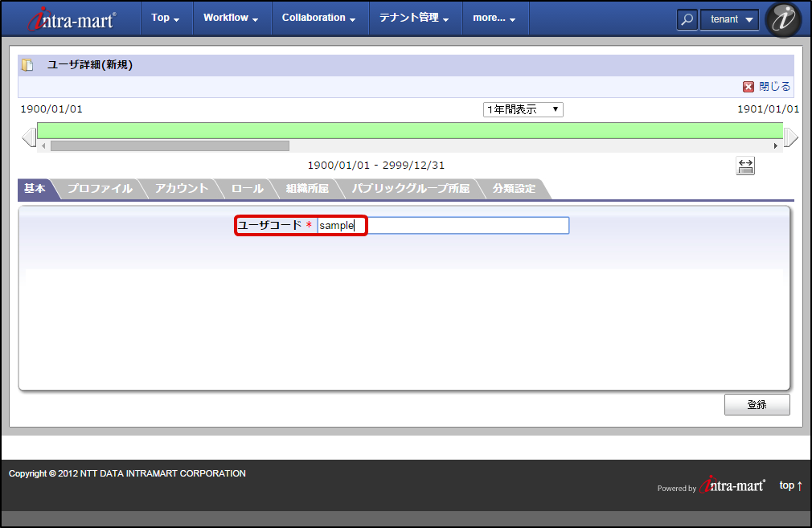Click the Powered by text in footer
Screen dimensions: 812x528
(677, 488)
